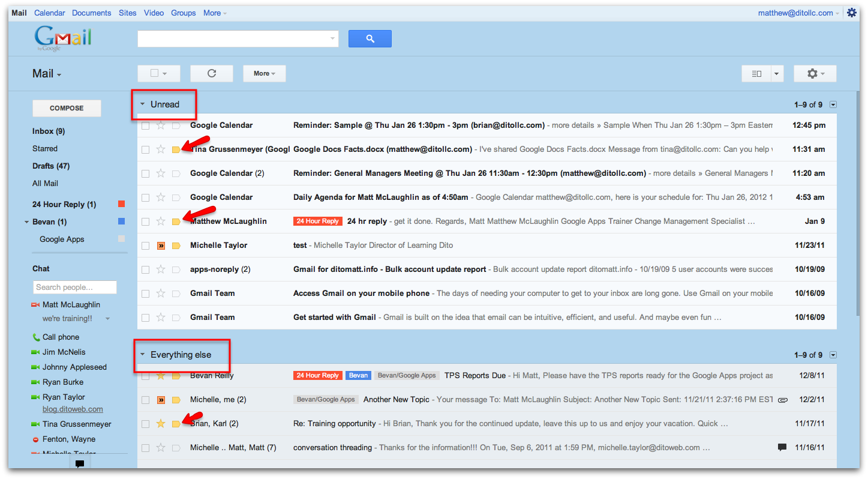Open the preview pane mode dropdown arrow

(x=777, y=73)
